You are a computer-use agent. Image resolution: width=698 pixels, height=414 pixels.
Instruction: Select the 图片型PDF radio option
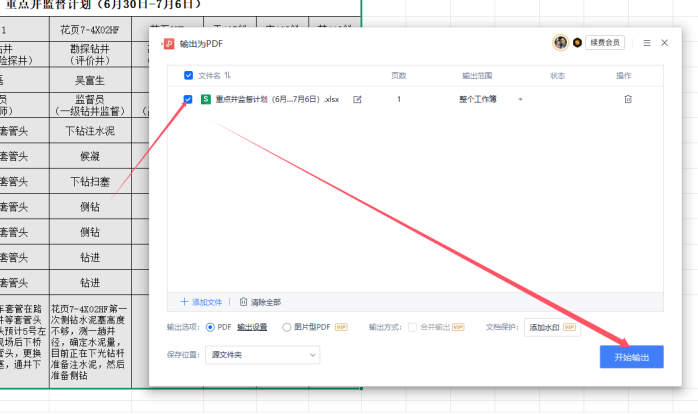(x=286, y=327)
